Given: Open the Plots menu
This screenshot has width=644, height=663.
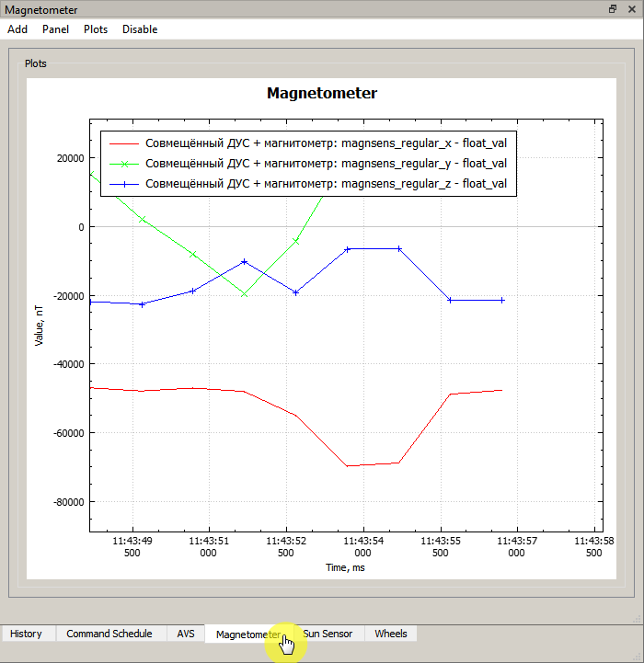Looking at the screenshot, I should click(96, 29).
